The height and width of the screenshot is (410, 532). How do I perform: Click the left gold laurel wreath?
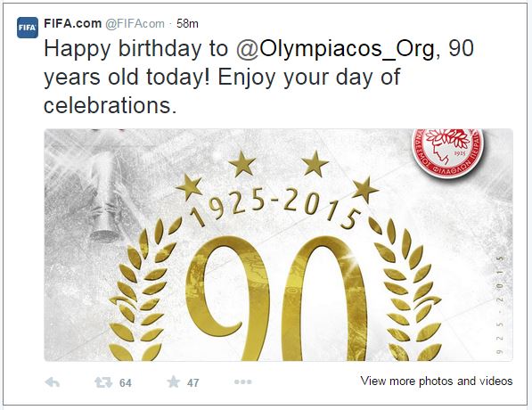143,291
